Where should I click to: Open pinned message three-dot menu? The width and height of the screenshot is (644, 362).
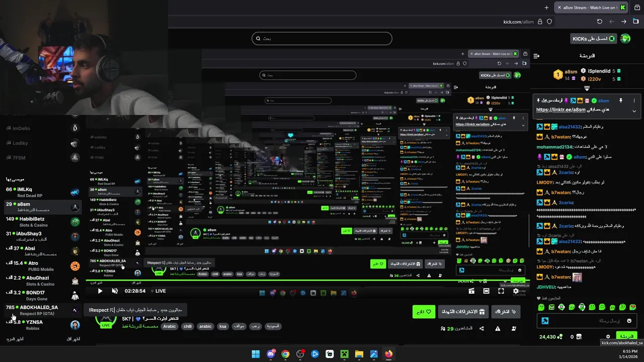click(634, 101)
